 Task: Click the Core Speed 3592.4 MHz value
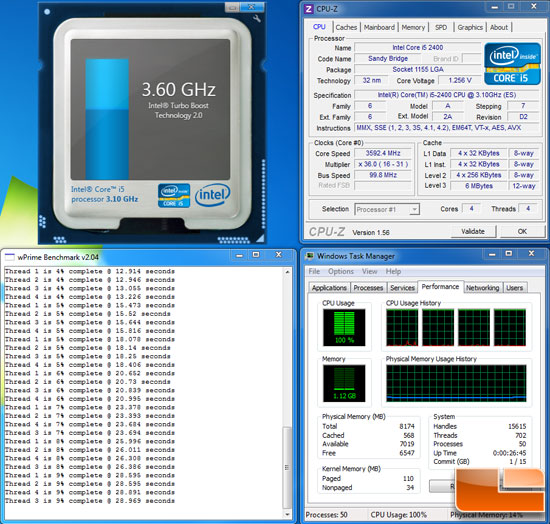[x=383, y=153]
